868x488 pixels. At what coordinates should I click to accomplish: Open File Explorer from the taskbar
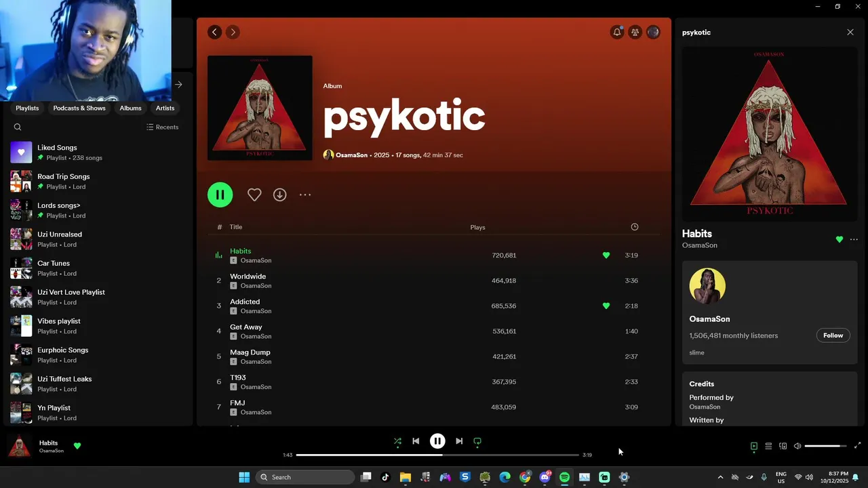406,477
